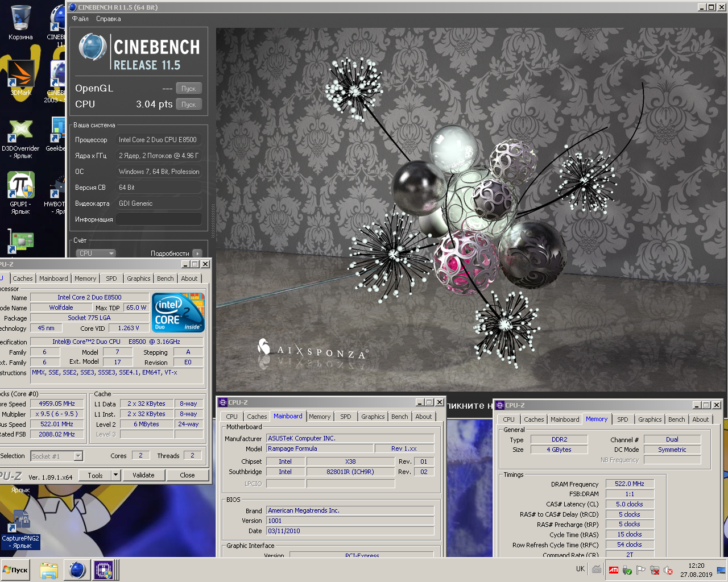Image resolution: width=728 pixels, height=582 pixels.
Task: Run the CPU test with Пуск button
Action: [x=189, y=105]
